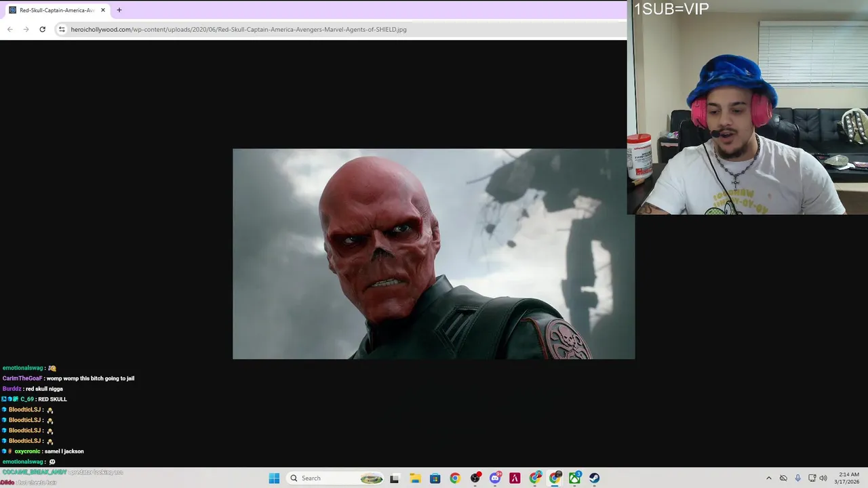The width and height of the screenshot is (868, 488).
Task: Click the cloud sync-off icon in the system tray
Action: pos(783,478)
